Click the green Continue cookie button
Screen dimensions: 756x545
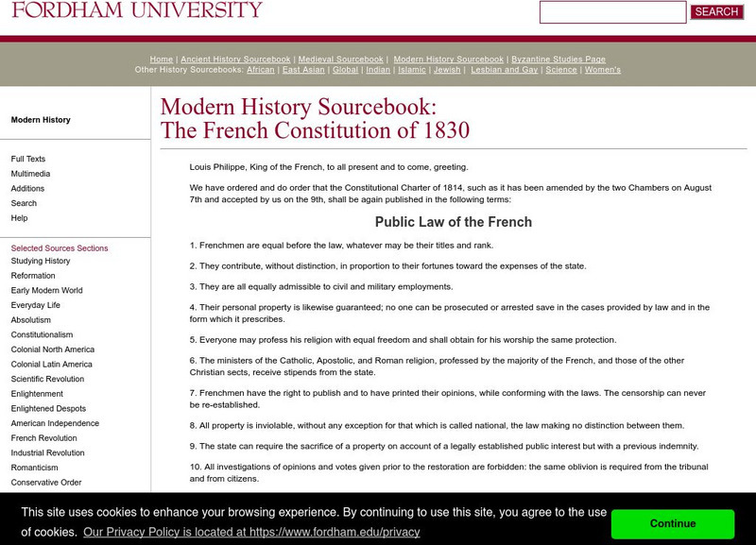673,524
